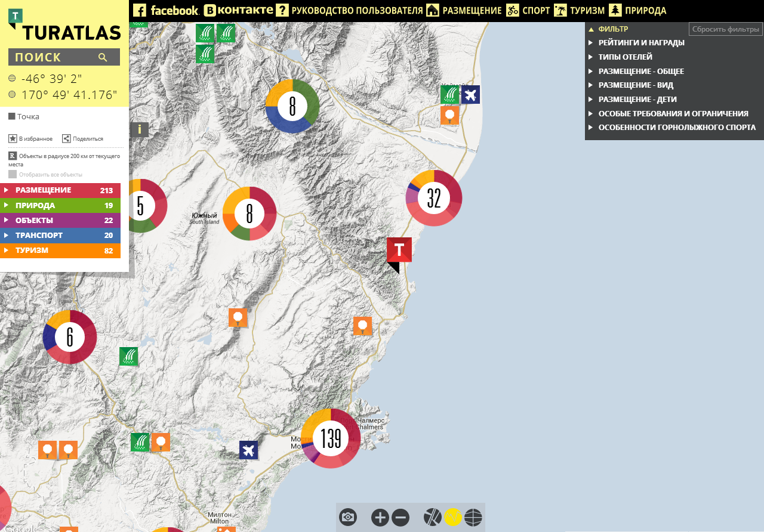
Task: Zoom in with the plus button
Action: (380, 517)
